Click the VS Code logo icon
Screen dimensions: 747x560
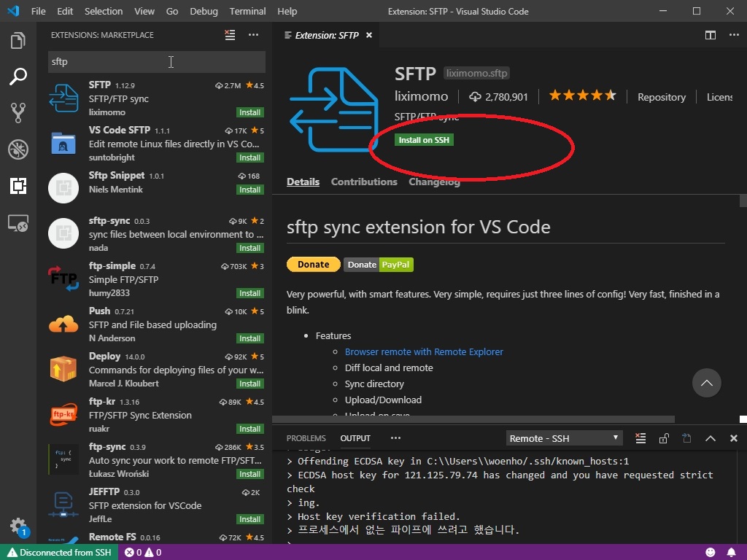point(13,11)
